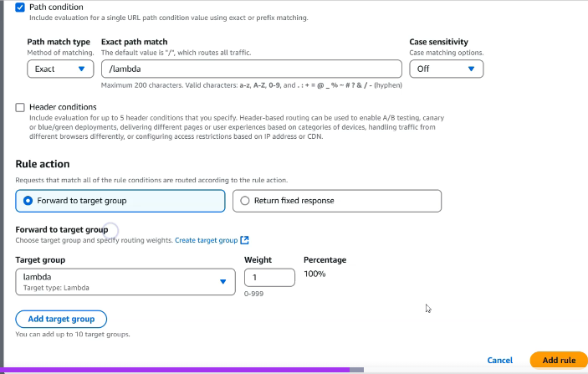This screenshot has height=374, width=588.
Task: Click the external link icon beside Create target group
Action: pos(245,240)
